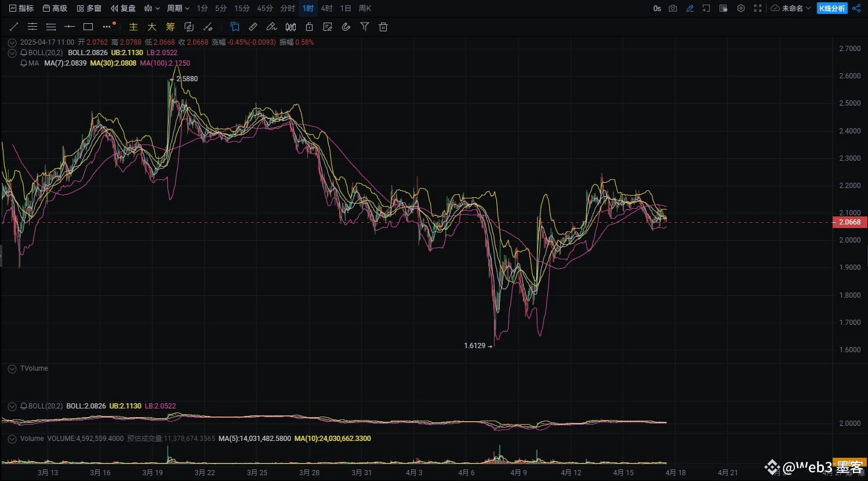
Task: Open the 指标 indicators menu
Action: (21, 8)
